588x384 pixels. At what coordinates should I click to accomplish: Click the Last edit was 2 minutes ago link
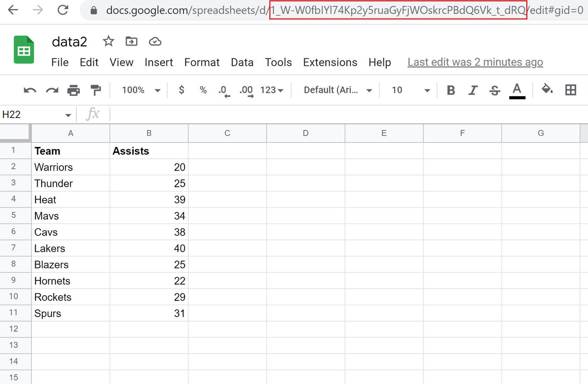pyautogui.click(x=475, y=62)
